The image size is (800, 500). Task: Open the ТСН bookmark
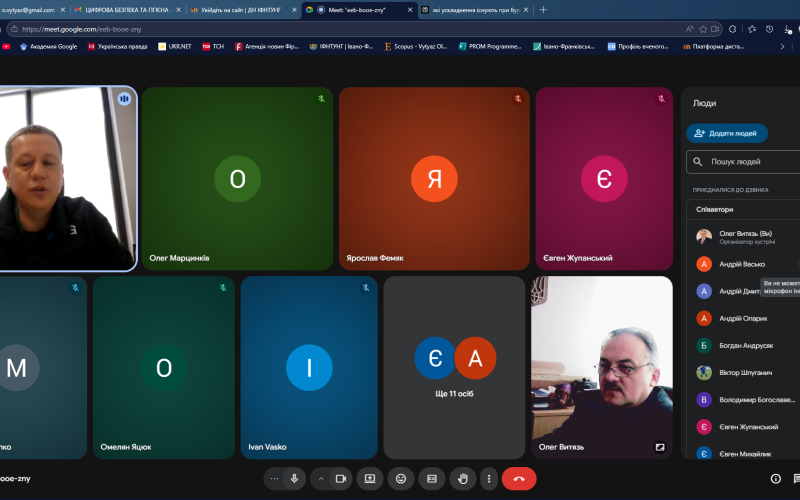(x=213, y=46)
